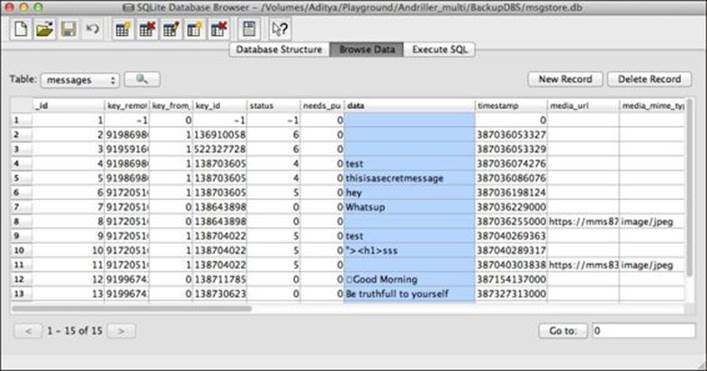Click the image/jpeg cell in row 11

652,265
